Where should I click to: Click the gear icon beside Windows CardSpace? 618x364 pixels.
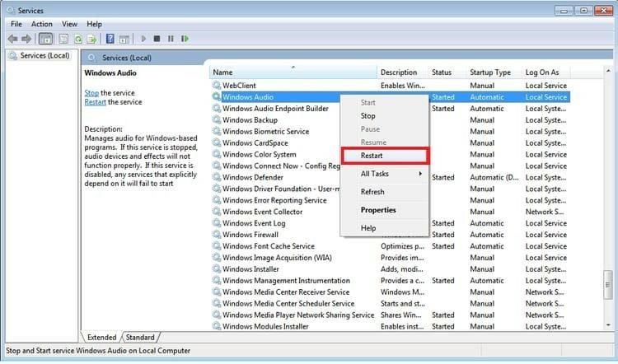(217, 142)
